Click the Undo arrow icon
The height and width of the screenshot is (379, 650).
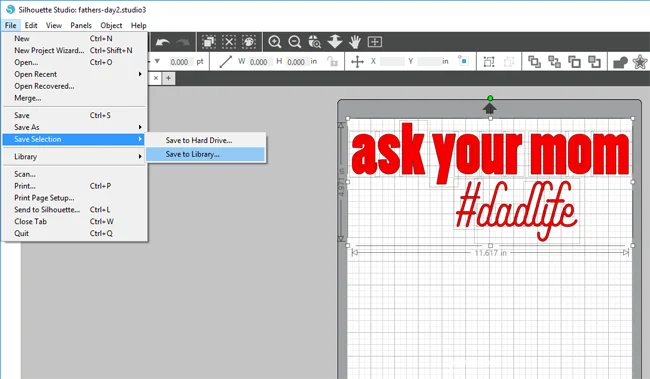click(x=162, y=42)
